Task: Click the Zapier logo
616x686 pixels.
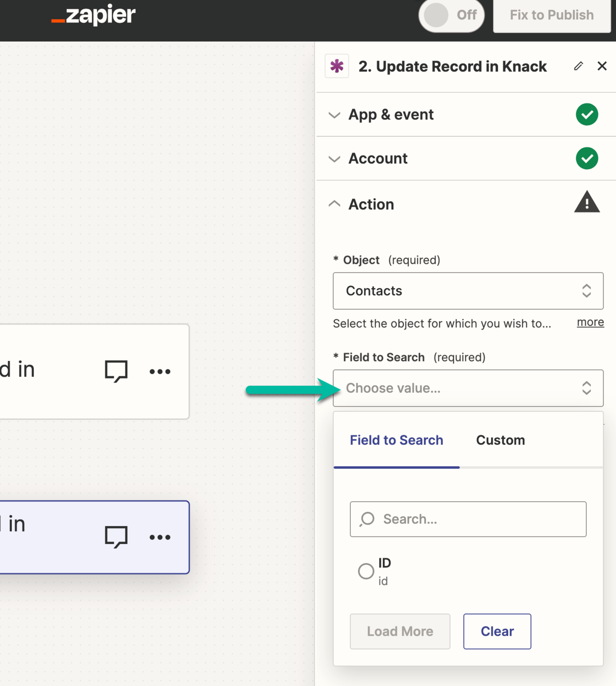Action: coord(93,15)
